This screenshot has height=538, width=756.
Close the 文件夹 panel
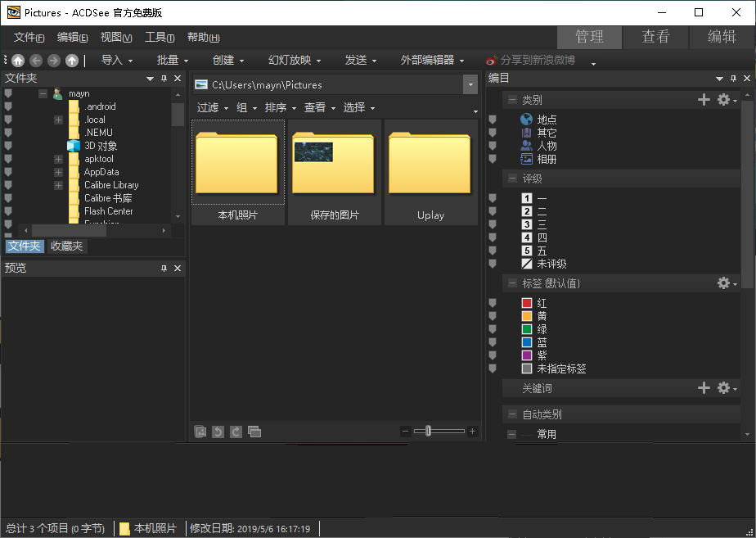[x=178, y=78]
